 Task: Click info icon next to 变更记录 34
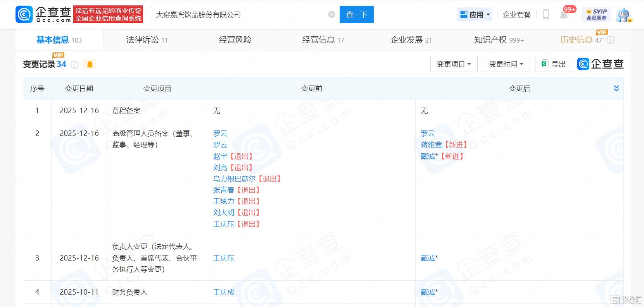(74, 65)
